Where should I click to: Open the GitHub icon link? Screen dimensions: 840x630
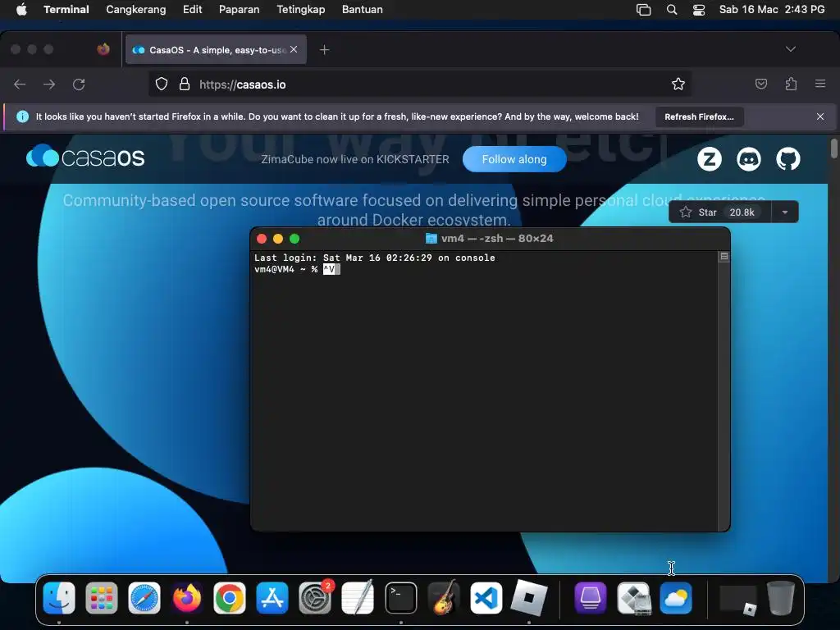tap(788, 159)
